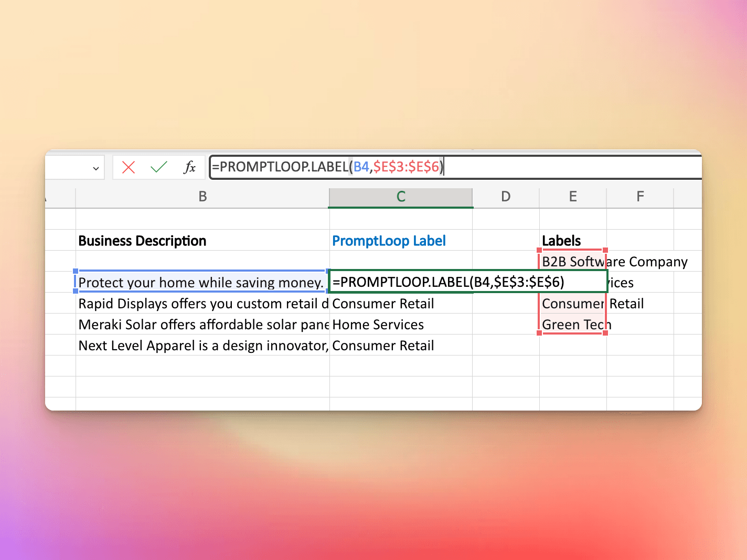747x560 pixels.
Task: Click the B2B Software Company label cell
Action: coord(572,261)
